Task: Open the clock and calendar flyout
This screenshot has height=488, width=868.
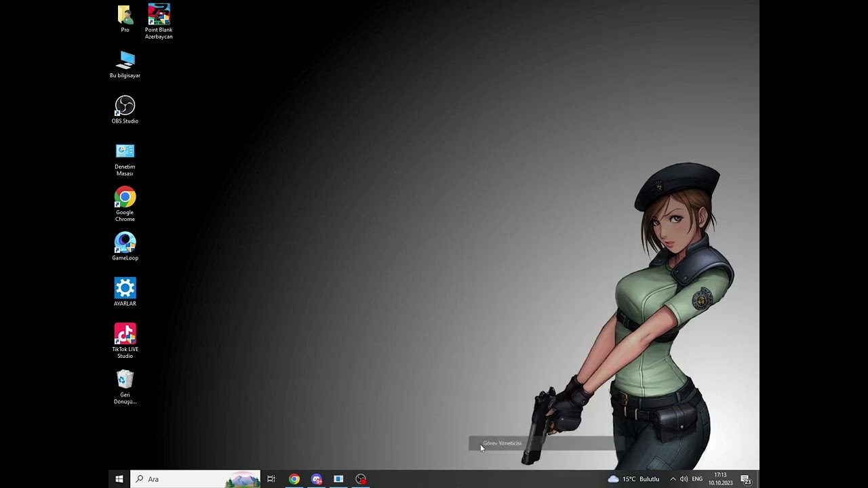Action: (x=720, y=479)
